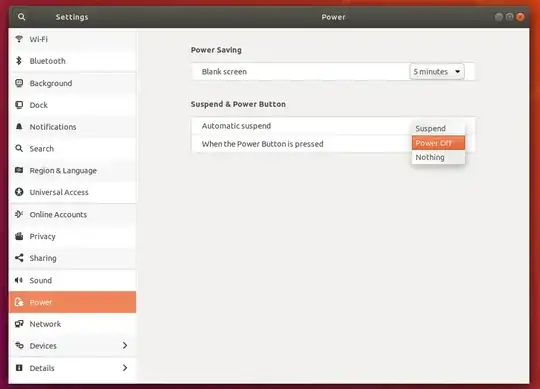Click the Search magnifier icon in sidebar list

(x=19, y=148)
